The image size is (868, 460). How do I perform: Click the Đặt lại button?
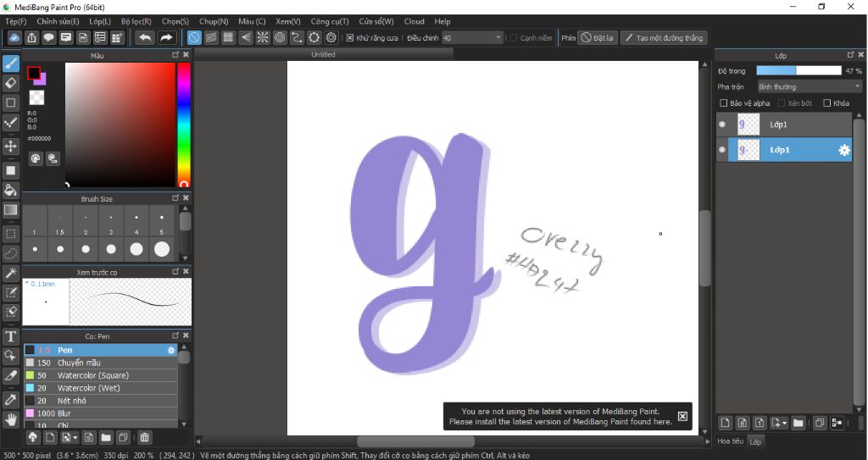coord(597,38)
